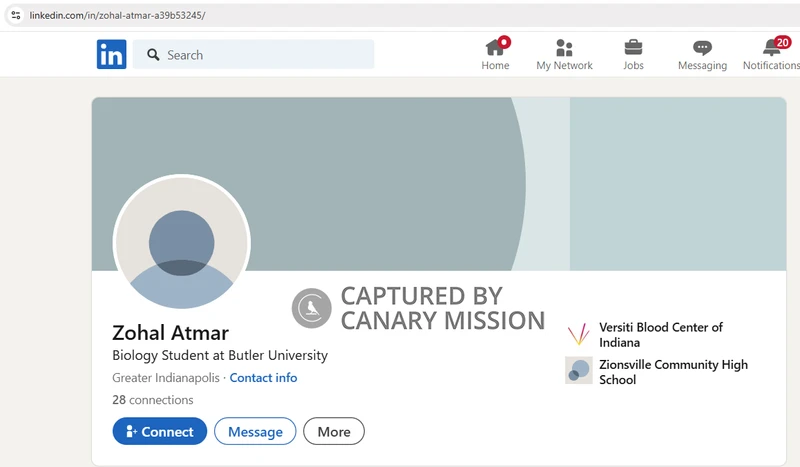The image size is (800, 467).
Task: Click the 28 connections text
Action: tap(153, 400)
